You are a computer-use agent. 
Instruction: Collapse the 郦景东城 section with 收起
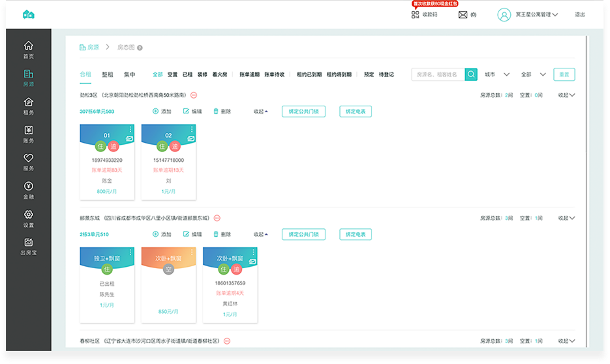(x=566, y=218)
